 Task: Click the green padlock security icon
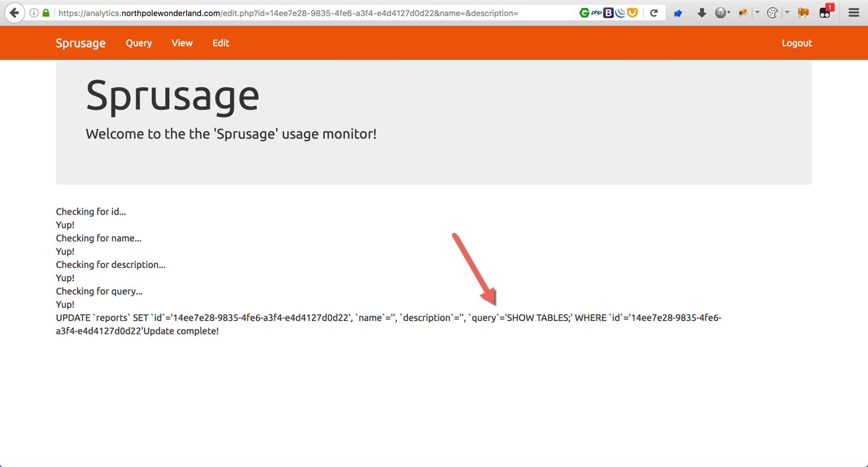(46, 13)
